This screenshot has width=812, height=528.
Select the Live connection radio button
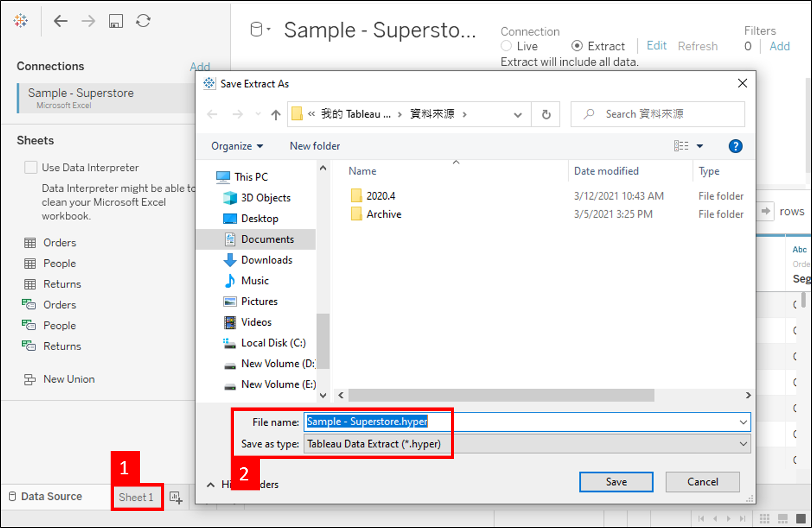pos(506,46)
